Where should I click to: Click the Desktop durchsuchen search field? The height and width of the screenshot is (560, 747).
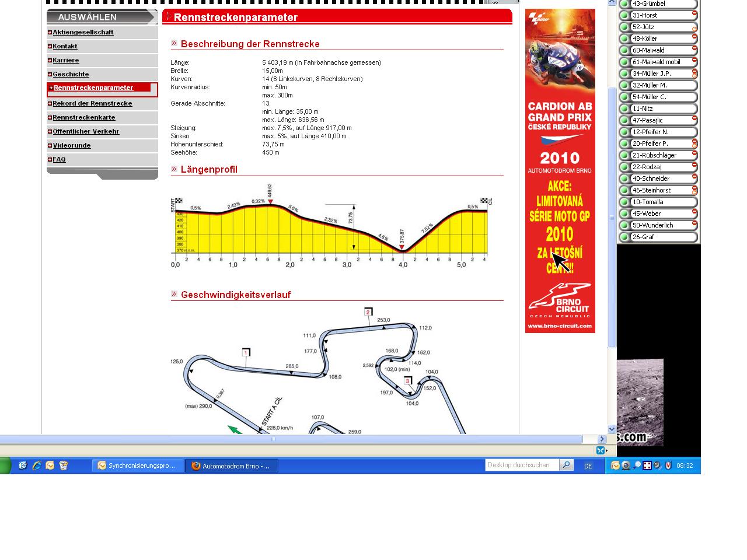click(522, 465)
